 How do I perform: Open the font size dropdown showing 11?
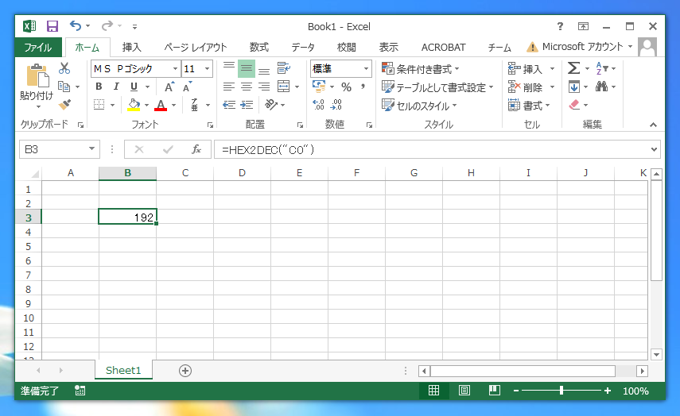click(207, 69)
